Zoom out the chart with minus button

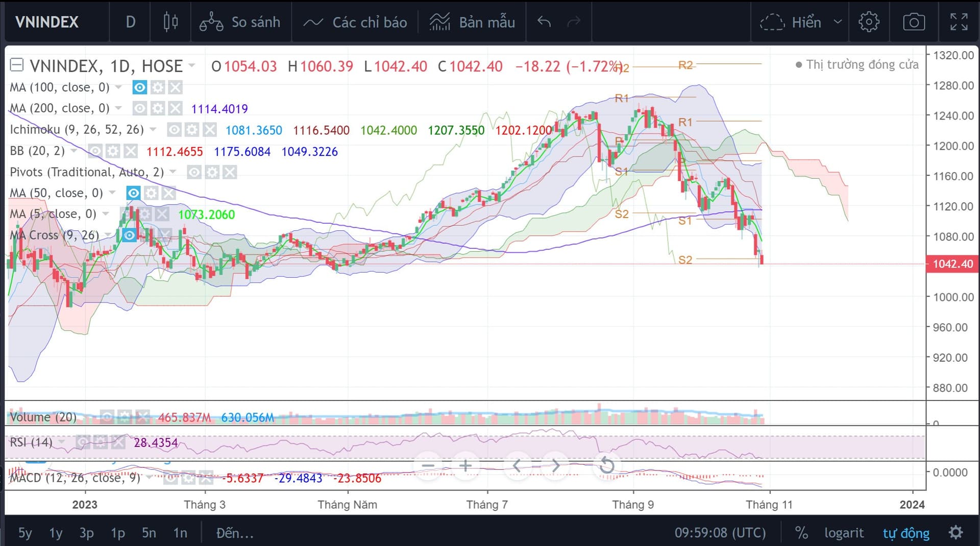point(428,466)
